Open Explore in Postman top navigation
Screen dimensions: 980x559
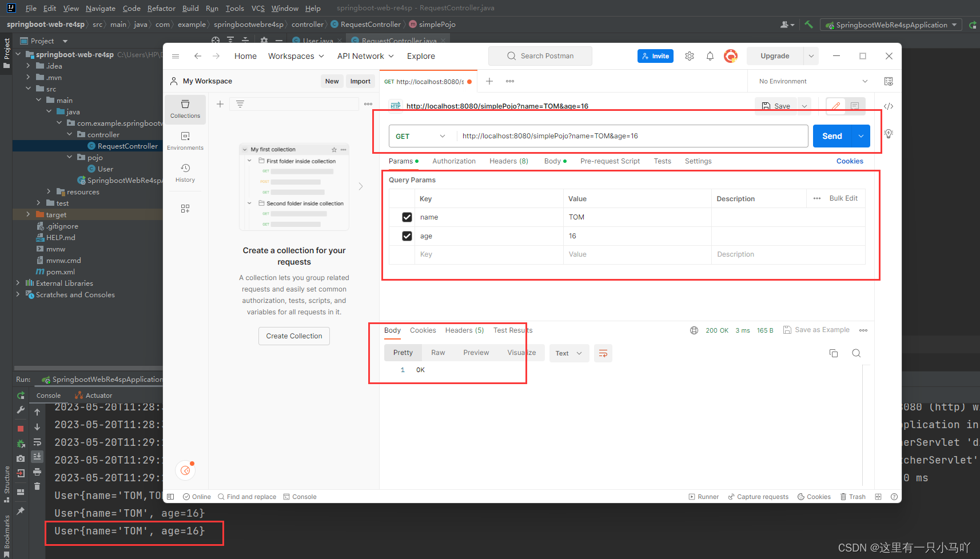click(x=421, y=56)
